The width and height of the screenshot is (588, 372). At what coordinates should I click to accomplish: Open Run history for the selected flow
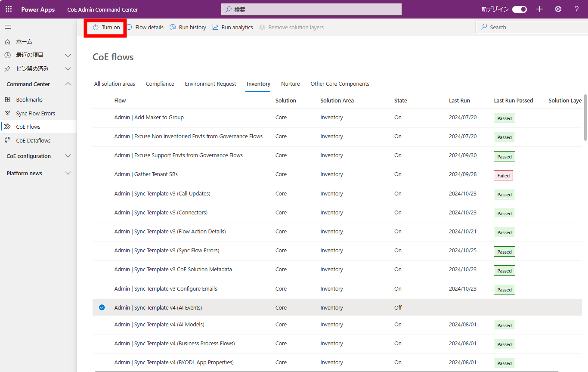[x=188, y=27]
